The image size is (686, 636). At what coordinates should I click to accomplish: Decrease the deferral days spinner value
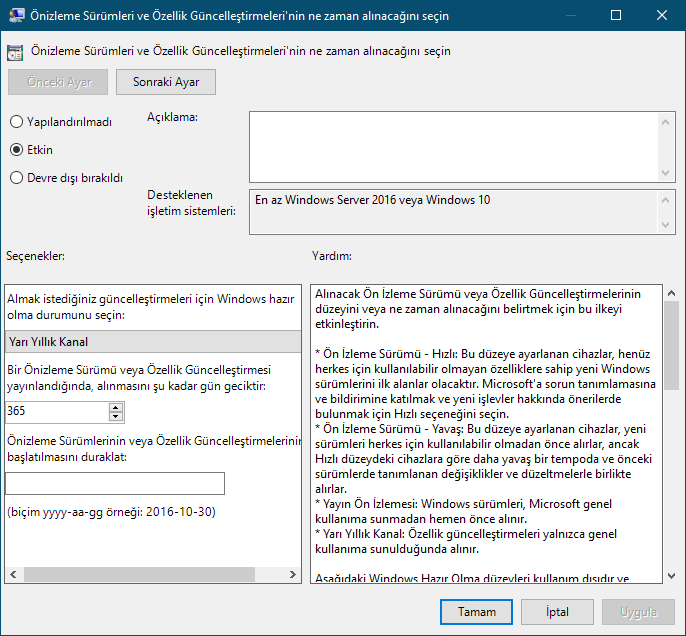tap(116, 416)
